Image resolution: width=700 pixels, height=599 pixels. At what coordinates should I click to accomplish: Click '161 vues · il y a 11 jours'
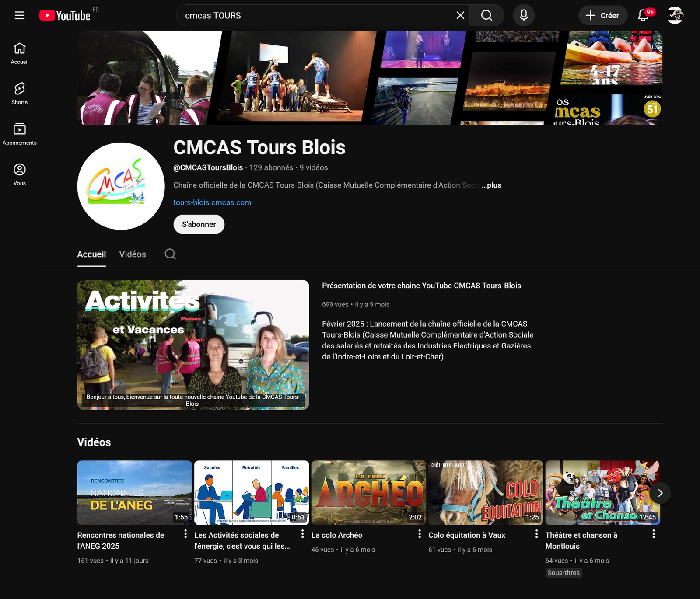(x=113, y=561)
